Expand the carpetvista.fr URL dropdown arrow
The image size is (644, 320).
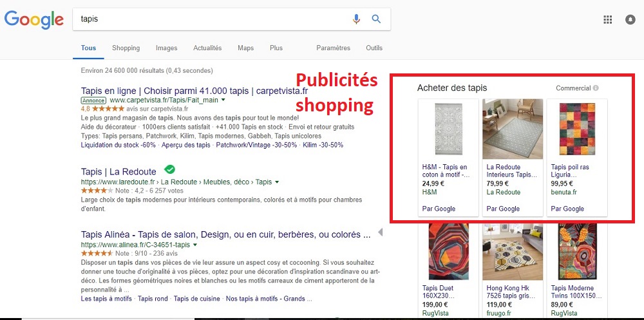click(223, 100)
